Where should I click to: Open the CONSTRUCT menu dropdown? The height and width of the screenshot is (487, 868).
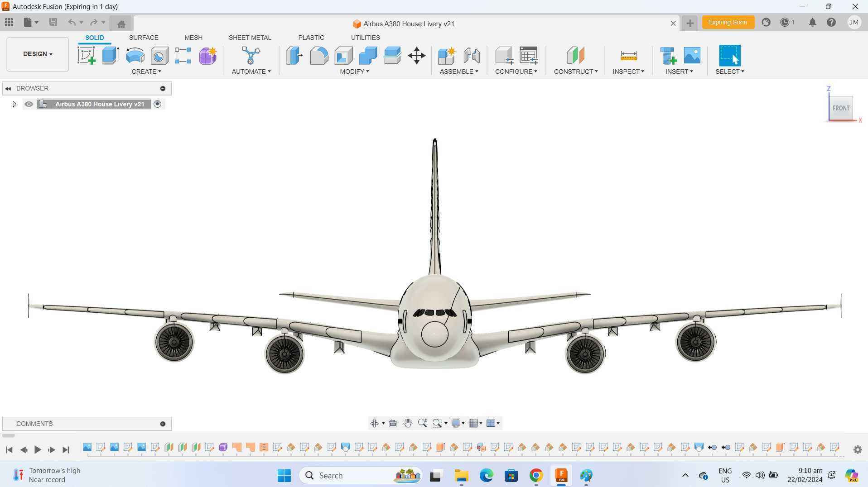576,72
